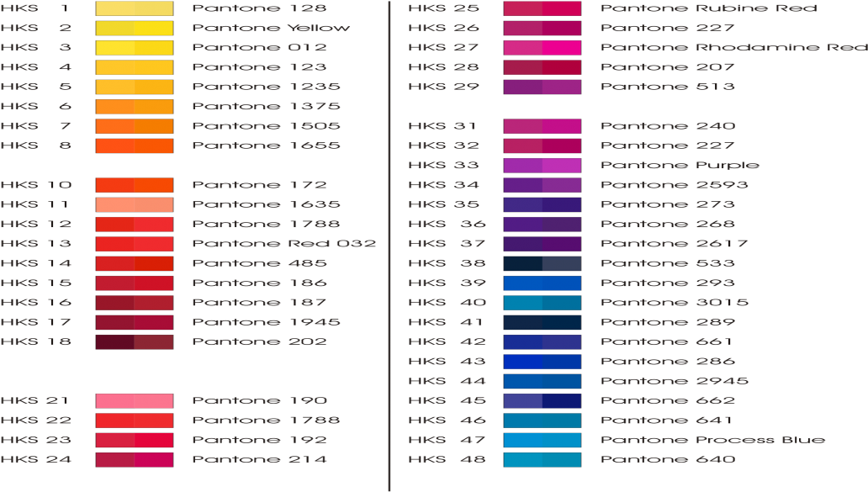The height and width of the screenshot is (492, 868).
Task: Select the 'Pantone 268' label
Action: [668, 225]
